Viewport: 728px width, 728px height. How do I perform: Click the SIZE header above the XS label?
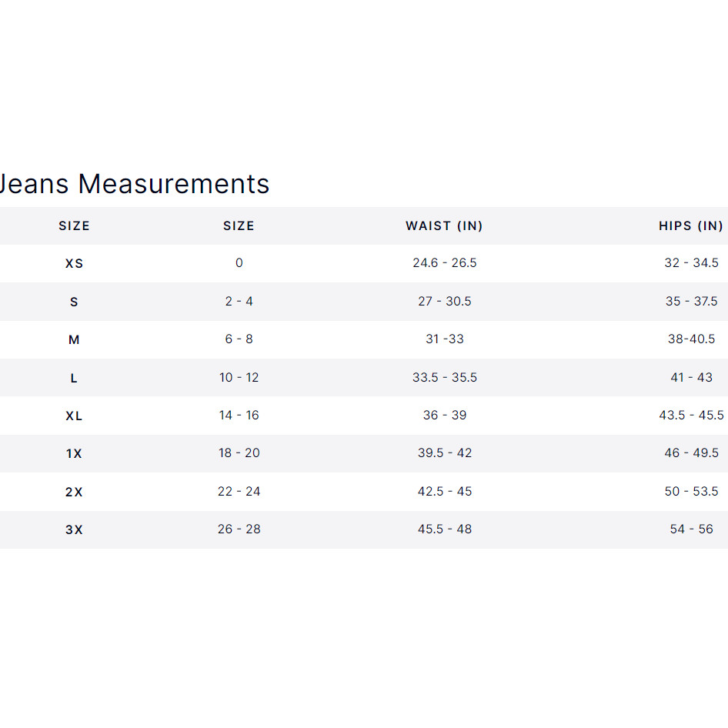point(74,226)
